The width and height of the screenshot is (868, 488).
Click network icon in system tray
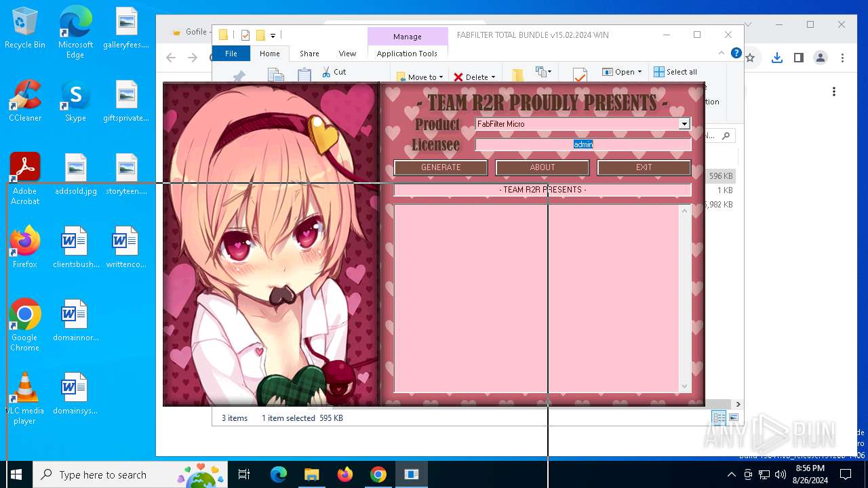764,474
